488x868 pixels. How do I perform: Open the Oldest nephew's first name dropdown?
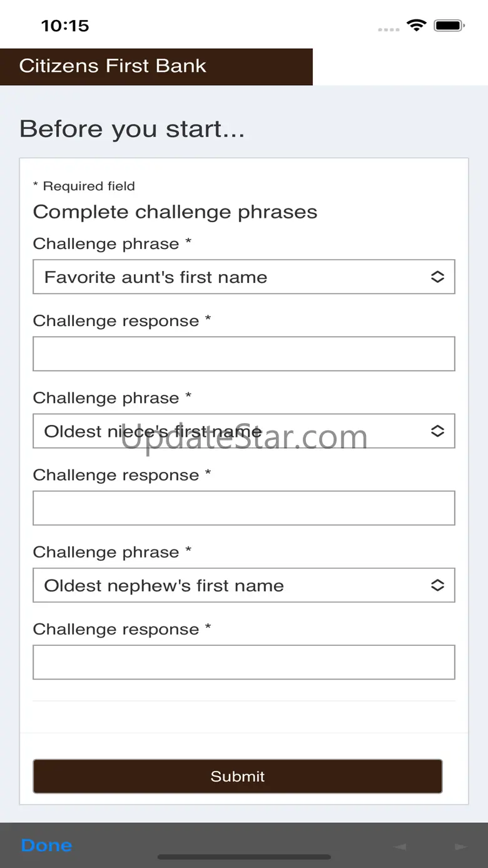(x=243, y=585)
